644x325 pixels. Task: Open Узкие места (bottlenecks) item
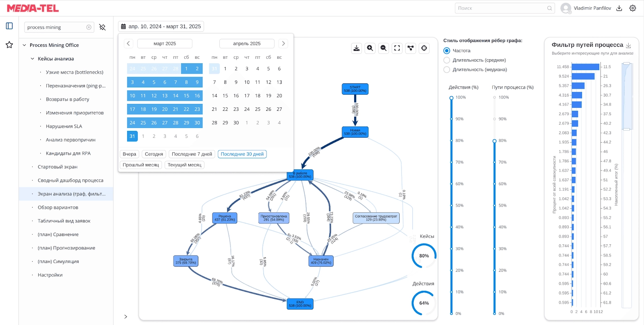coord(74,72)
